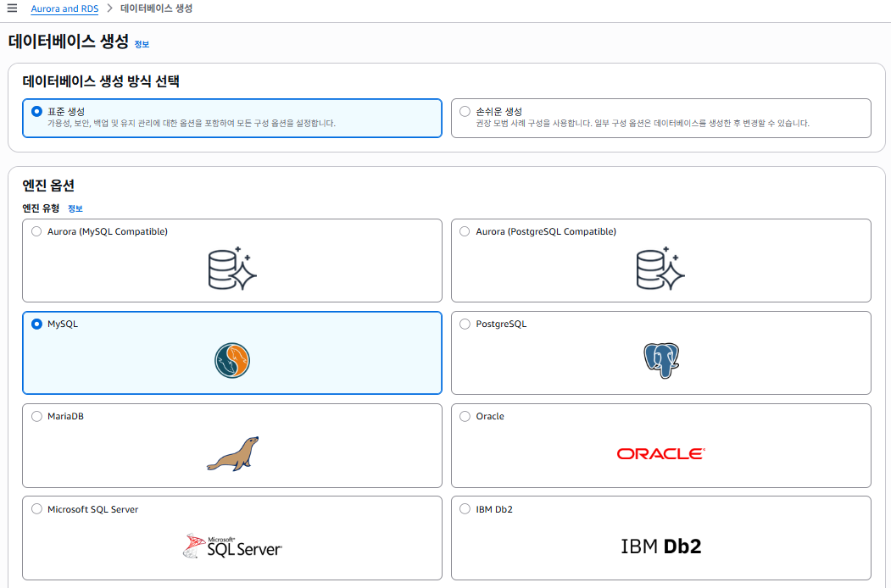Image resolution: width=891 pixels, height=588 pixels.
Task: Click the 표준 생성 description text
Action: 192,124
